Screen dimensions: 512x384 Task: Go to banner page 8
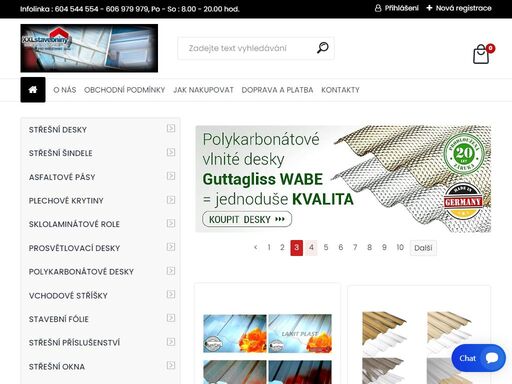(370, 247)
